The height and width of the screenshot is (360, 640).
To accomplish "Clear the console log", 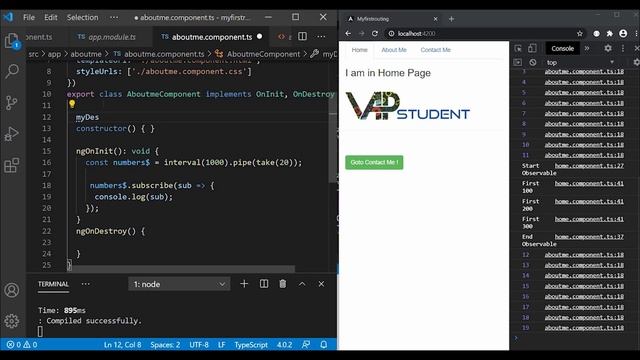I will (533, 62).
